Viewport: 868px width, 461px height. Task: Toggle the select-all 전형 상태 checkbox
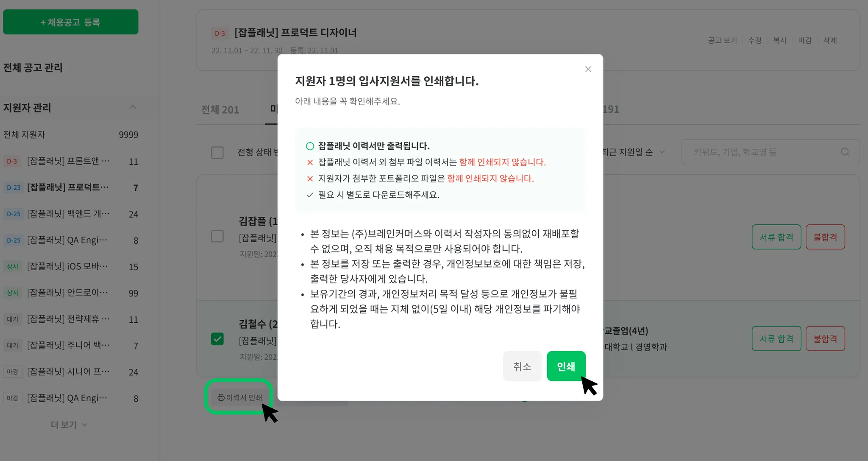point(217,152)
